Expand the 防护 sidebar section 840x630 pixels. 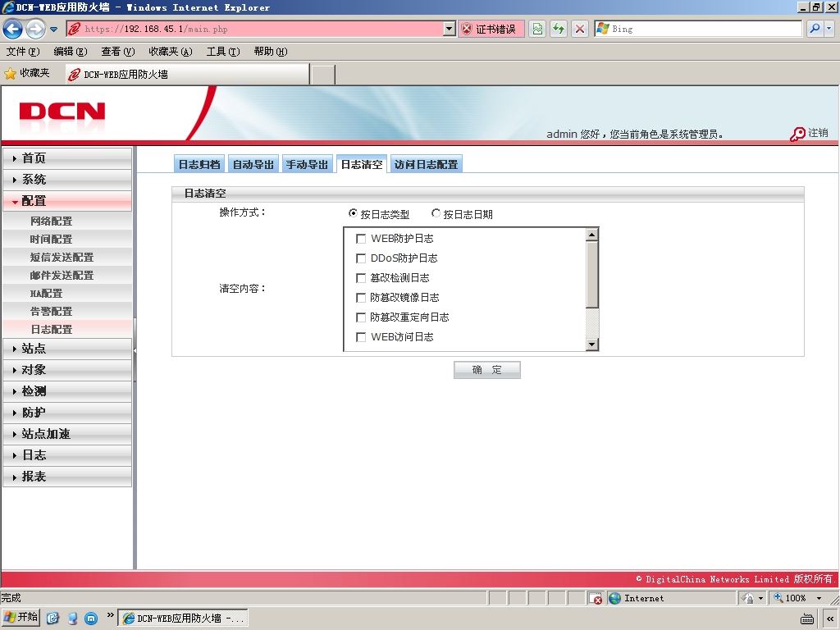(x=67, y=413)
